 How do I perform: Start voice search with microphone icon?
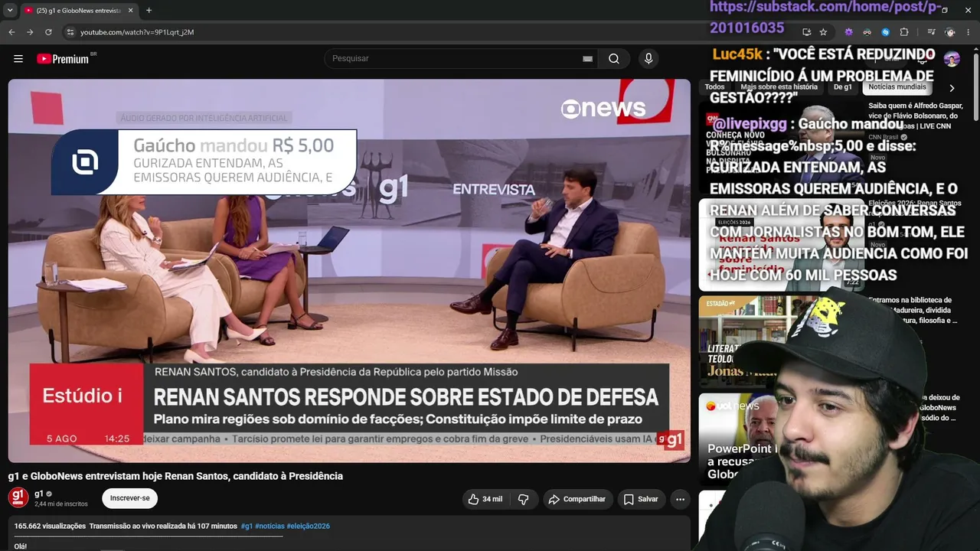[x=648, y=59]
